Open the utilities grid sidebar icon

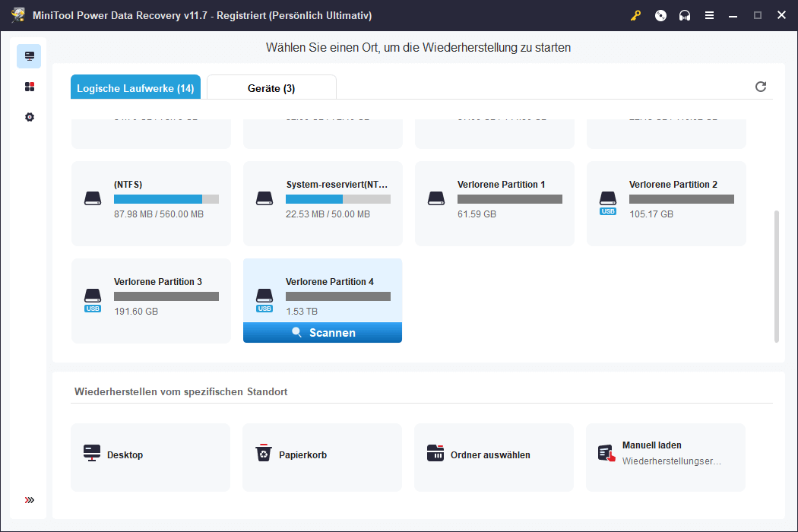(30, 87)
